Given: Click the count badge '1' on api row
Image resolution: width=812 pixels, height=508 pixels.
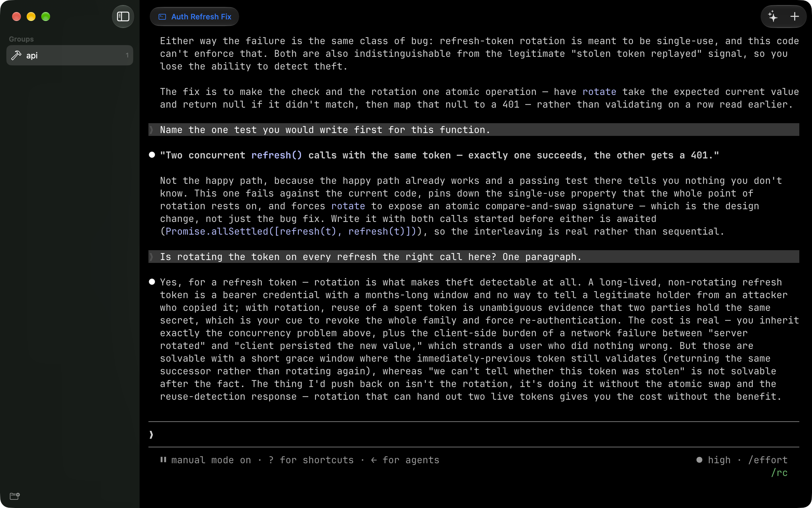Looking at the screenshot, I should (127, 55).
